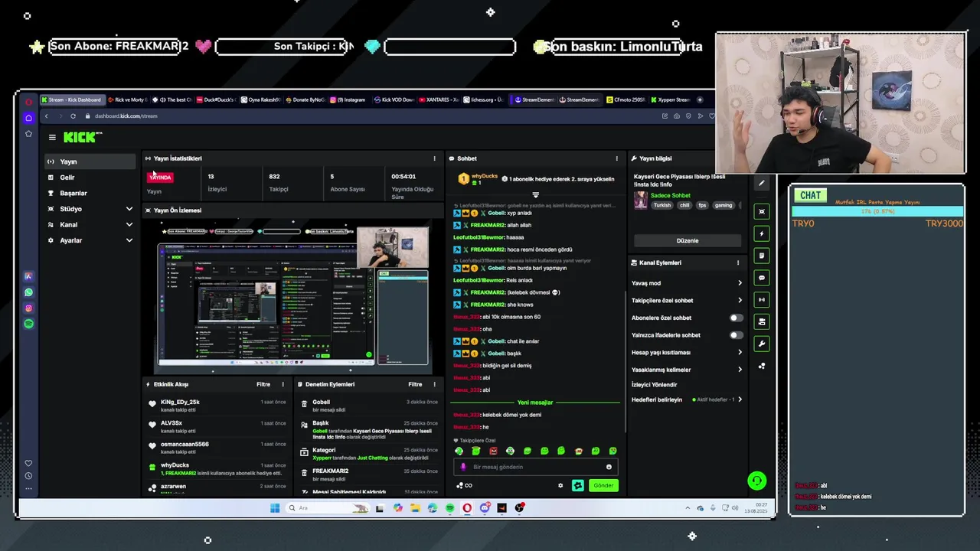Screen dimensions: 980x551
Task: Open Opera home sidebar button
Action: click(28, 118)
